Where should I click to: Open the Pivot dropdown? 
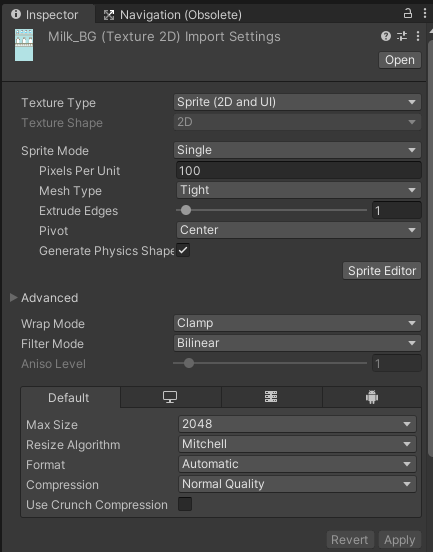(x=299, y=230)
